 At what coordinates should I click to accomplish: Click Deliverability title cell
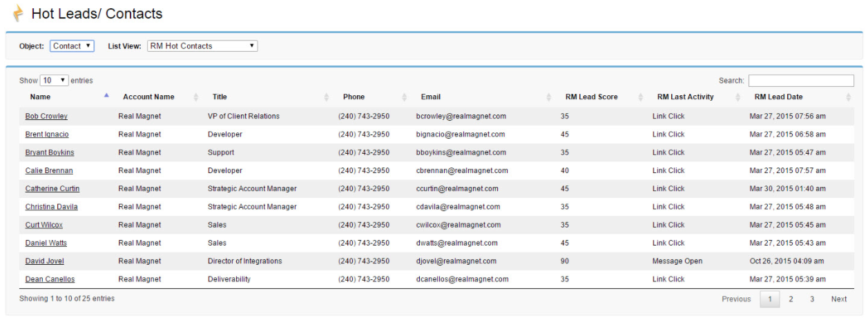(x=229, y=279)
